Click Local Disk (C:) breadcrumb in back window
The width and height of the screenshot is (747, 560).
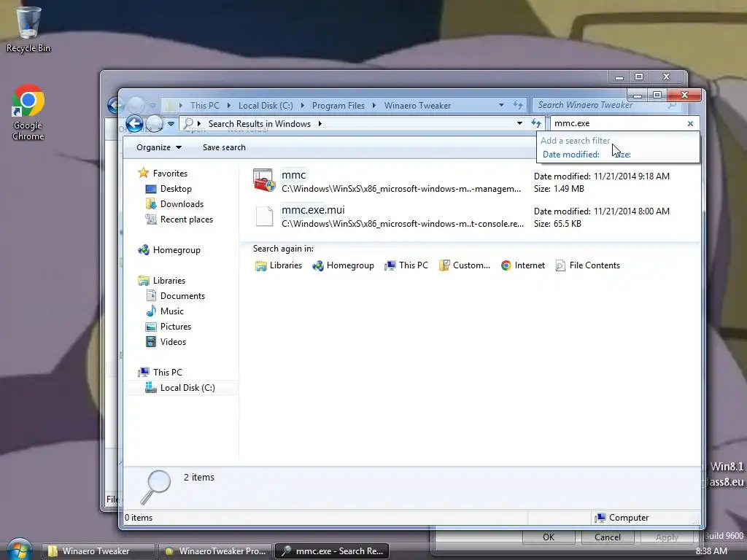pyautogui.click(x=266, y=106)
